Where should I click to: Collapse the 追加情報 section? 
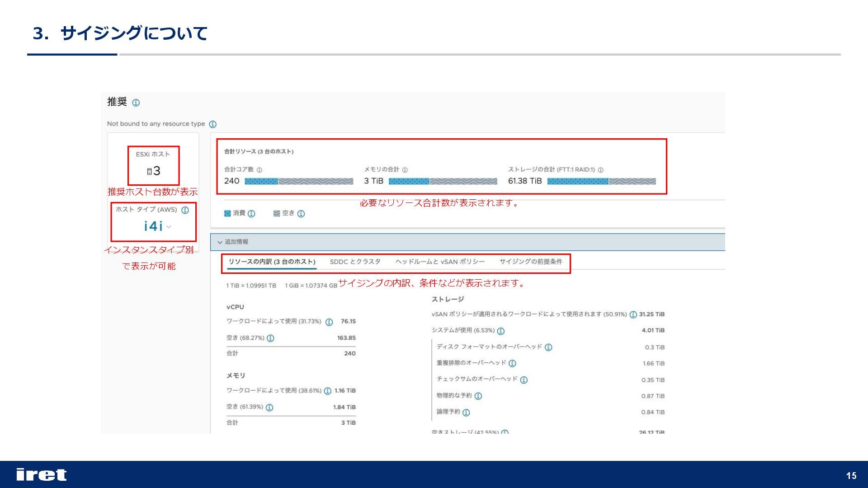(220, 242)
